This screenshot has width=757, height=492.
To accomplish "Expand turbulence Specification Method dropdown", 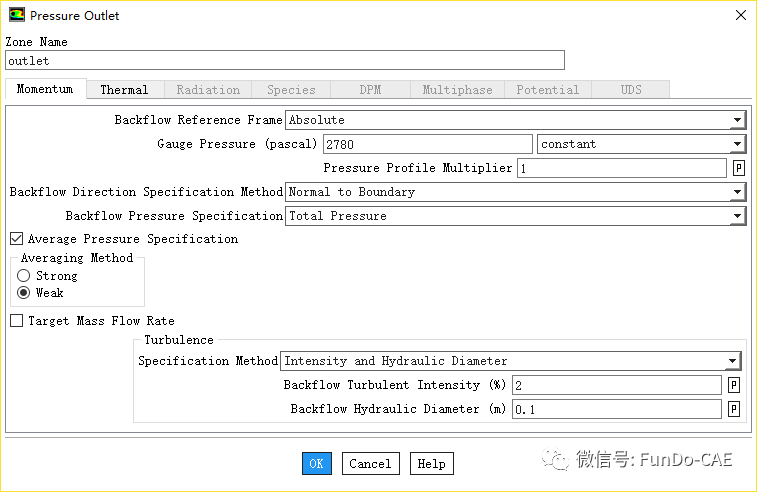I will [732, 361].
